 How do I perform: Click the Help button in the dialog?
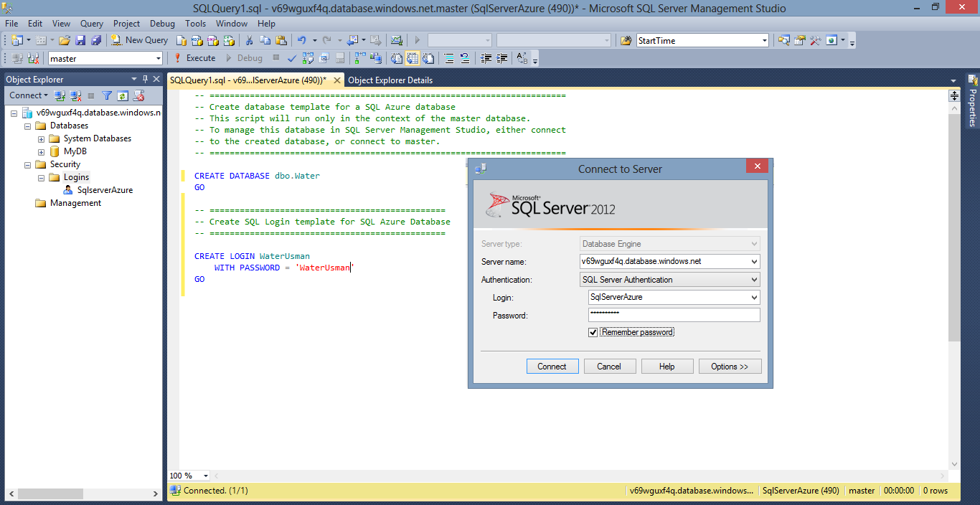667,367
